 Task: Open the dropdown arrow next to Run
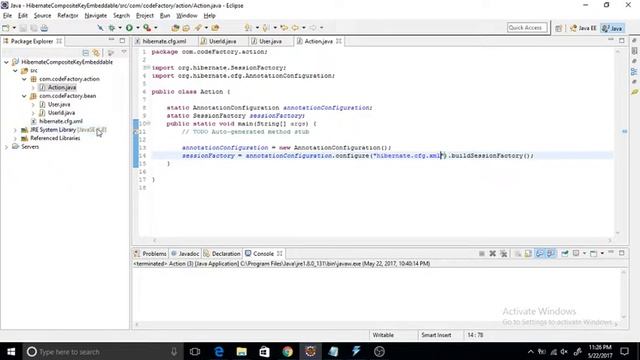point(138,28)
